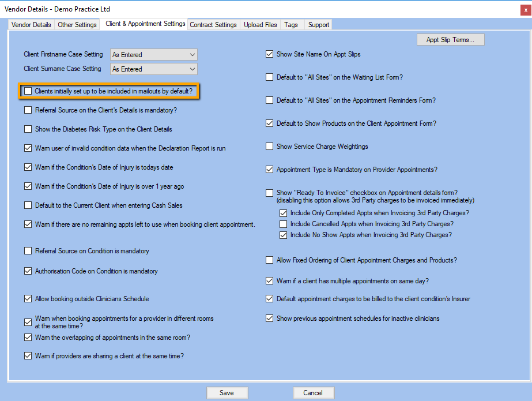This screenshot has height=401, width=532.
Task: Uncheck Show Site Name On Appt Slips
Action: pyautogui.click(x=269, y=54)
